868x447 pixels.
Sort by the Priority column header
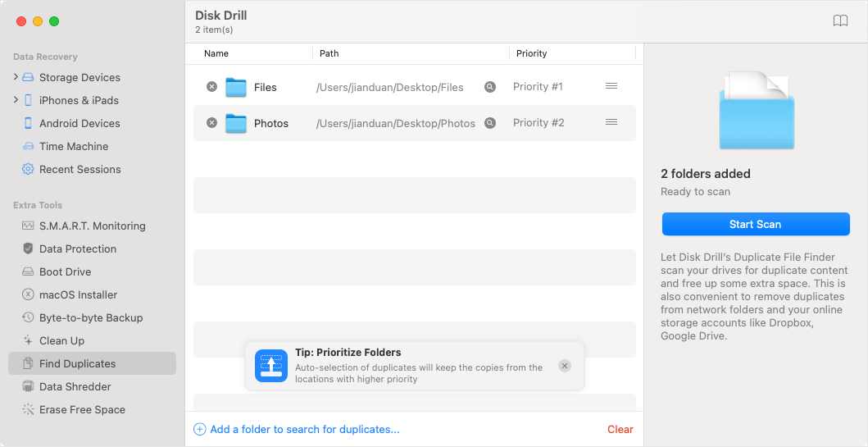531,54
